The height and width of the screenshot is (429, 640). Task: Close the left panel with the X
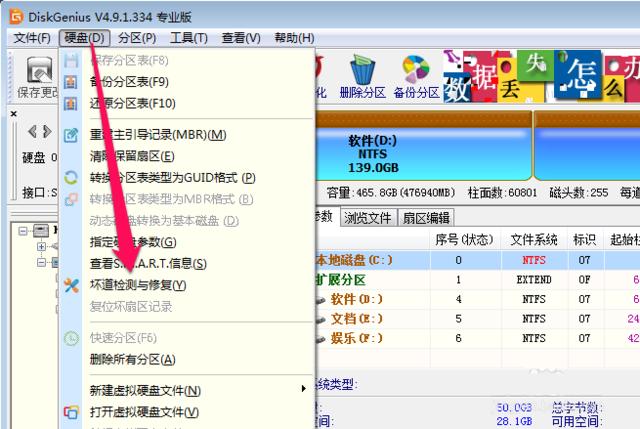[13, 114]
